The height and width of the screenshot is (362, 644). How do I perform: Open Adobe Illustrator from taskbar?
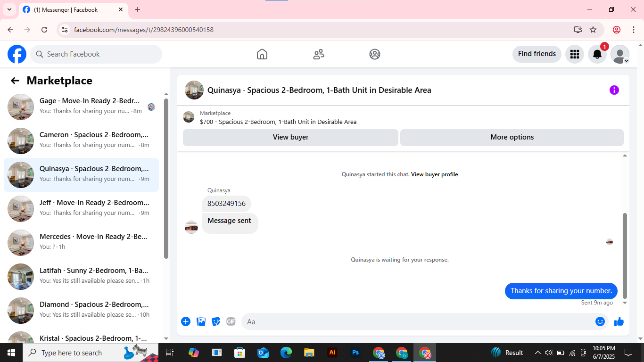332,353
